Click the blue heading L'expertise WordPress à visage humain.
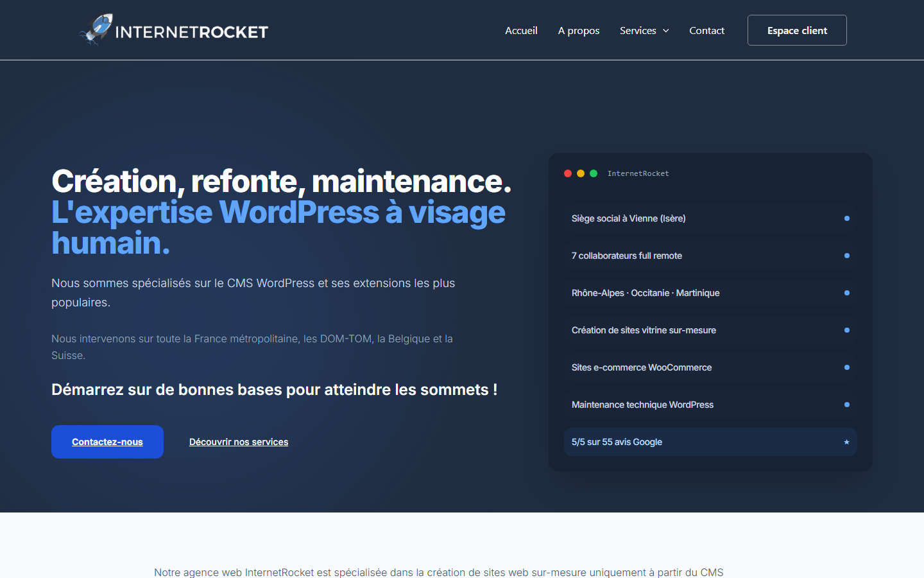 pos(278,227)
